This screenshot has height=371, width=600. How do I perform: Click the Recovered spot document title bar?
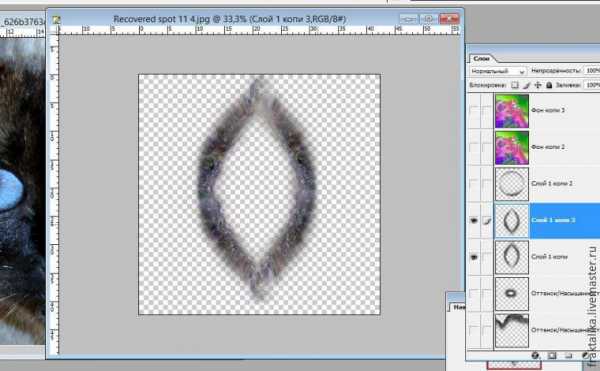pos(230,19)
